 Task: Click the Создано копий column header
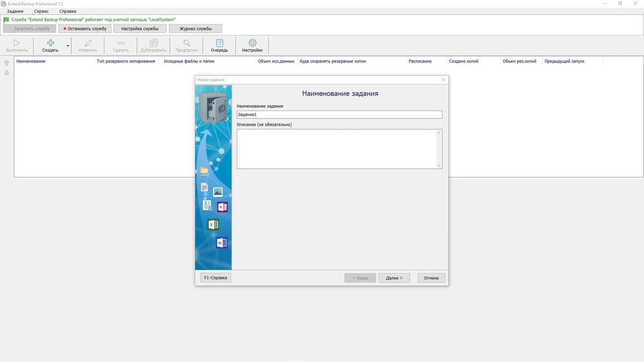click(x=464, y=61)
